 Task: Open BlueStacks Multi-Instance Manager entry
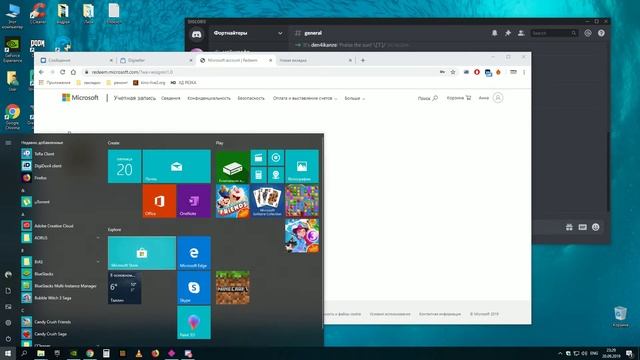pos(60,286)
